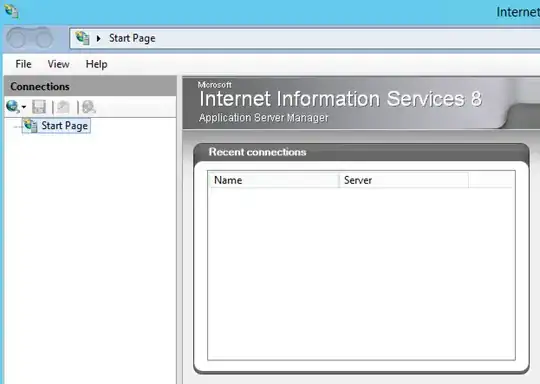
Task: Select Start Page in the Connections tree
Action: click(x=64, y=126)
